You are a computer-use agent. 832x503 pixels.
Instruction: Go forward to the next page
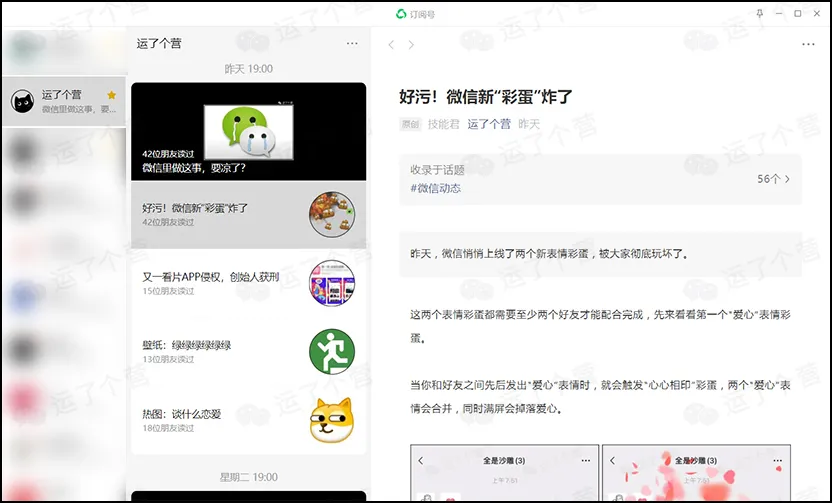411,45
